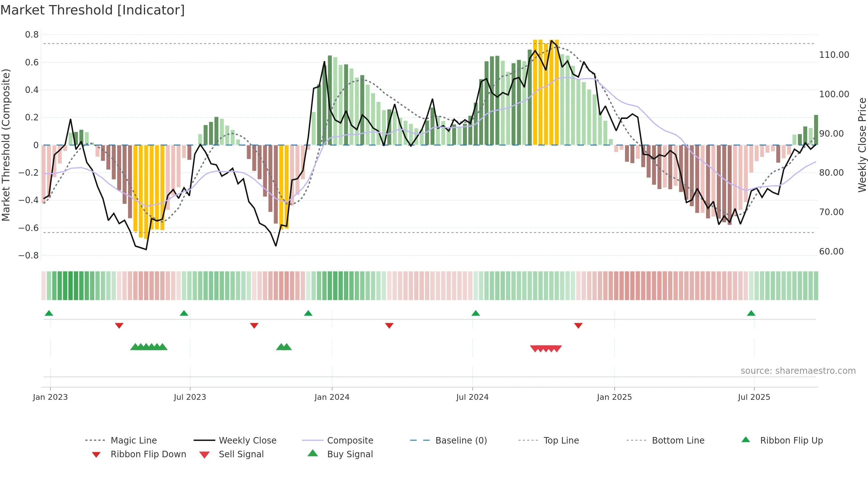
Task: Click the yellow bars in late 2023
Action: (x=284, y=187)
